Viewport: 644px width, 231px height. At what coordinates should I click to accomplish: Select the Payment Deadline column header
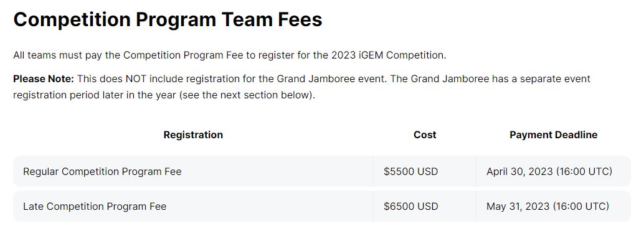(x=553, y=134)
